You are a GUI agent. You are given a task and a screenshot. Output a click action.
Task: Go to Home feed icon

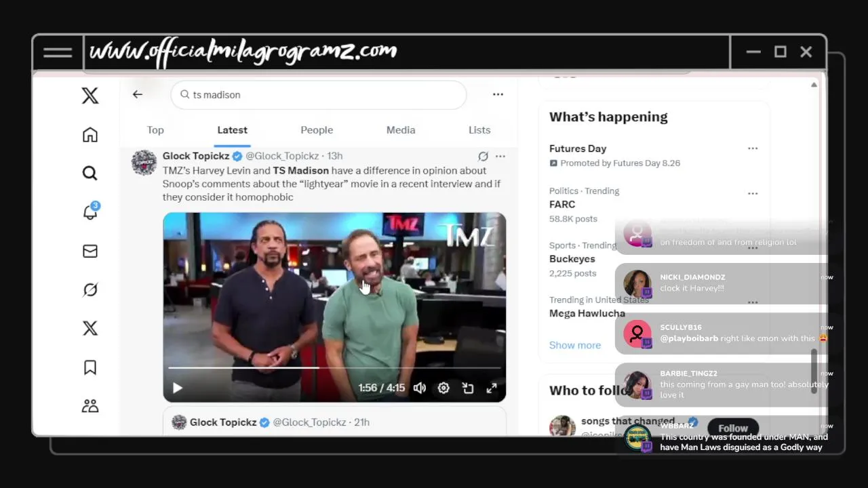[90, 135]
